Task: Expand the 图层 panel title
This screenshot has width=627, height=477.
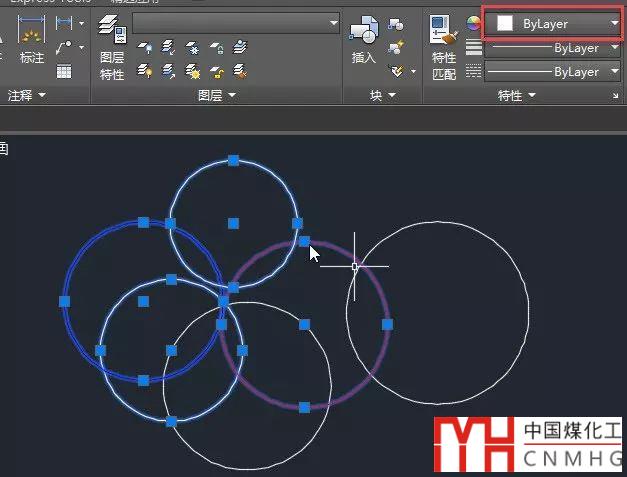Action: pyautogui.click(x=217, y=95)
